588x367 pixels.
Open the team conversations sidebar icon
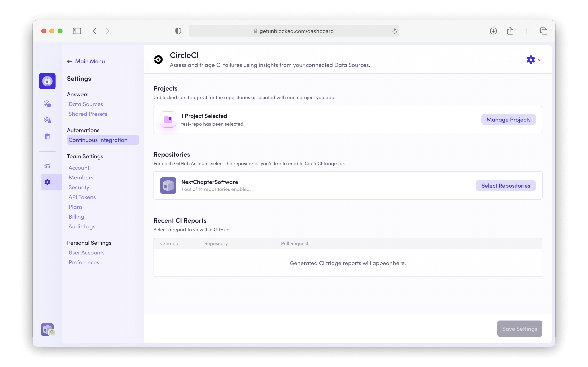(x=47, y=120)
